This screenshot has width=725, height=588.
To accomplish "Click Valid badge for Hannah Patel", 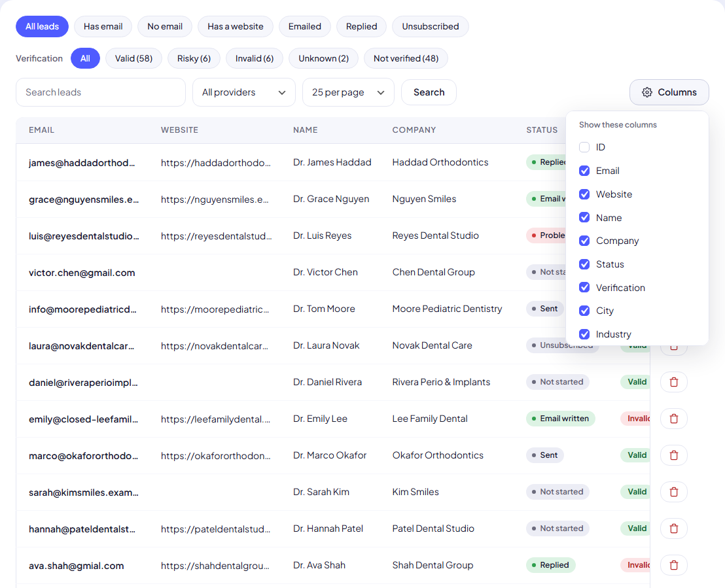I will (x=635, y=528).
